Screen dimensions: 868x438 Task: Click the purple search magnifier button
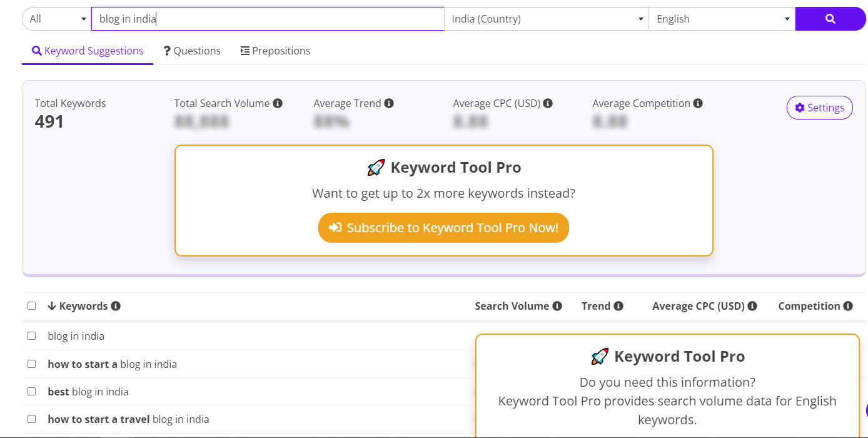[x=830, y=19]
